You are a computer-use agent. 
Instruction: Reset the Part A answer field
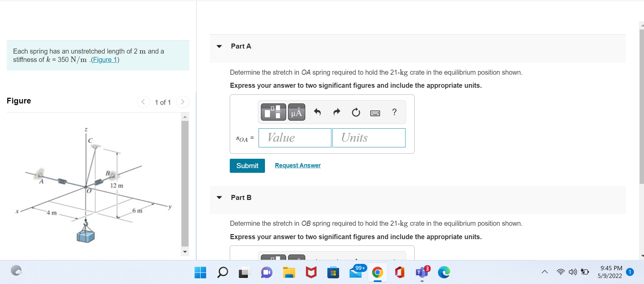[356, 112]
